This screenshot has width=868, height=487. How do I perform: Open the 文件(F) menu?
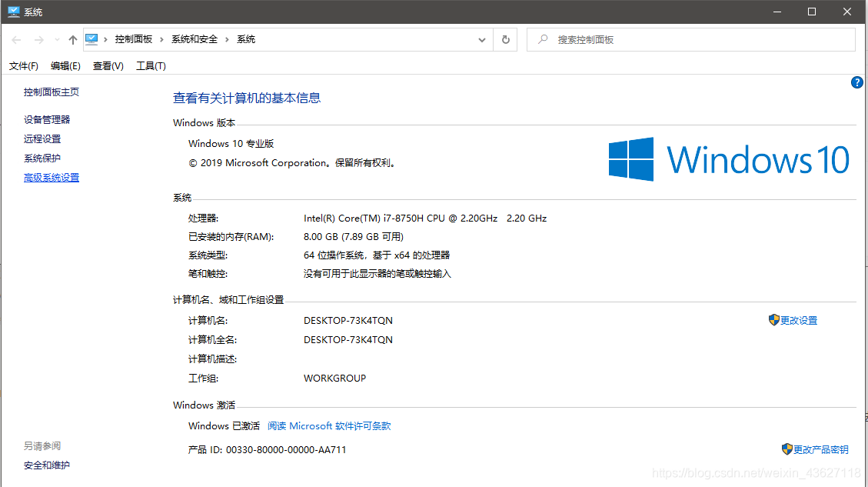tap(23, 66)
